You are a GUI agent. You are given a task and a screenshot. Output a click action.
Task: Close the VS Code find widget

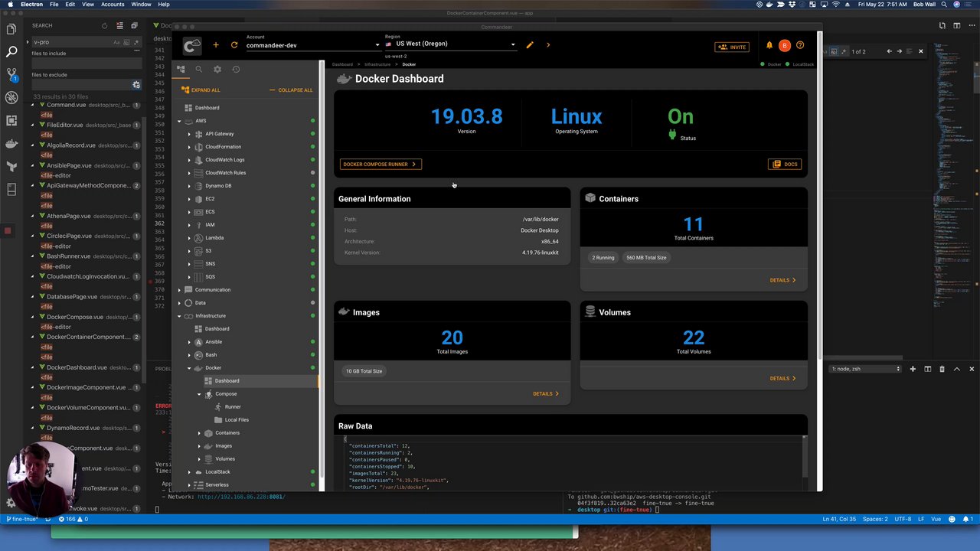pyautogui.click(x=920, y=51)
